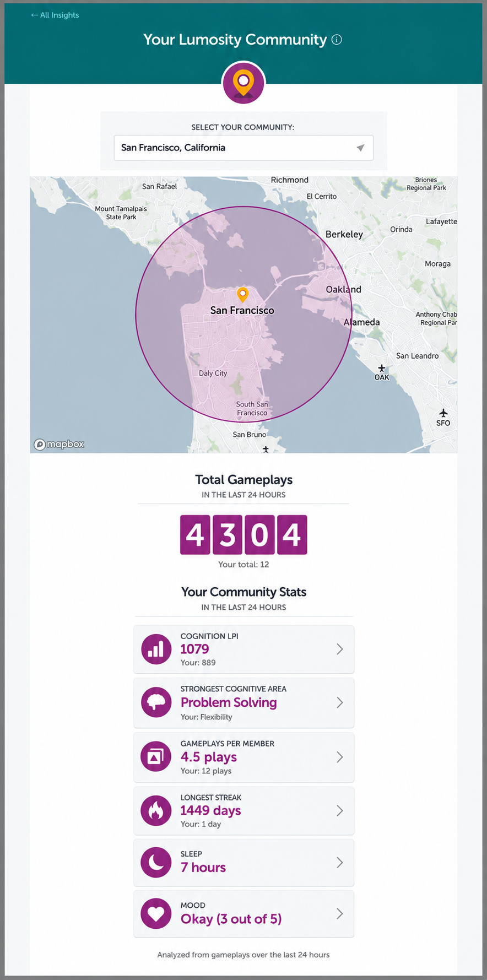Click the 'Your: 889' text
487x980 pixels.
click(x=198, y=663)
